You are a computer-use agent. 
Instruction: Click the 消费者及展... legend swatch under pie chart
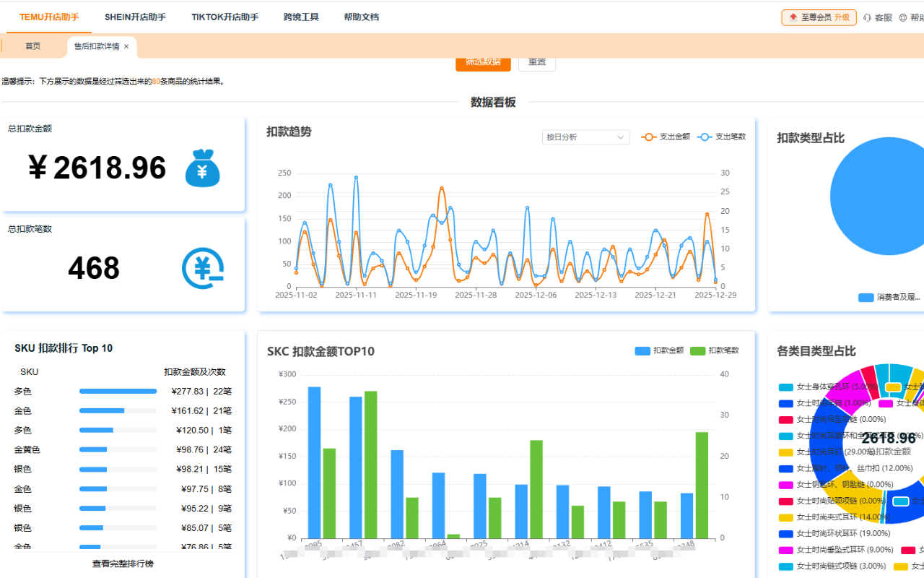tap(865, 297)
